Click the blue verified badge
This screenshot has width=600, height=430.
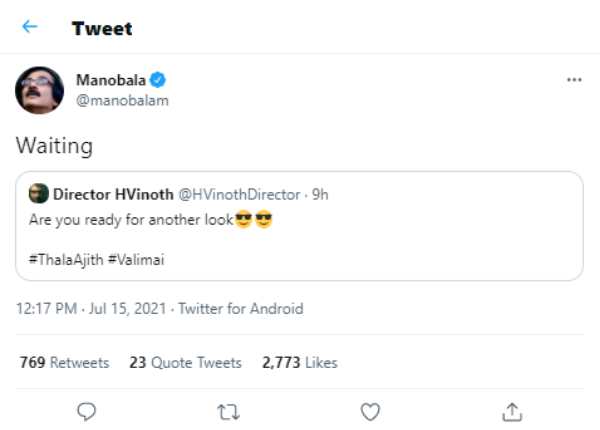(158, 80)
